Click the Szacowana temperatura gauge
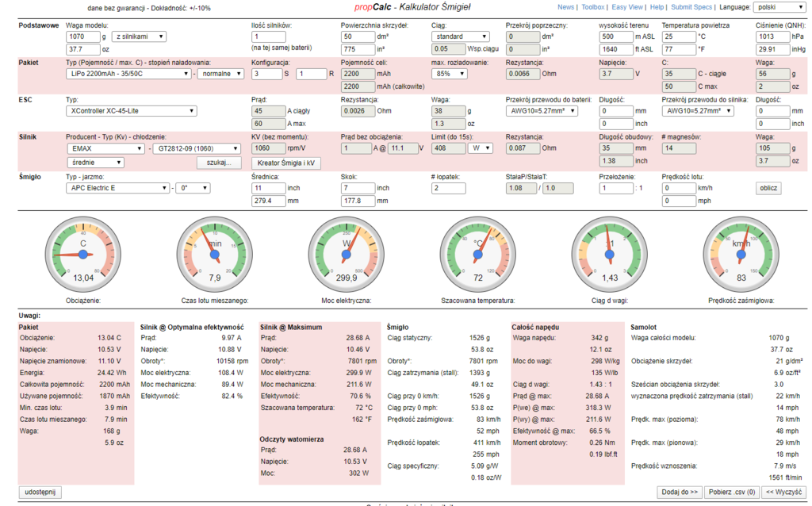This screenshot has height=506, width=812. (478, 254)
